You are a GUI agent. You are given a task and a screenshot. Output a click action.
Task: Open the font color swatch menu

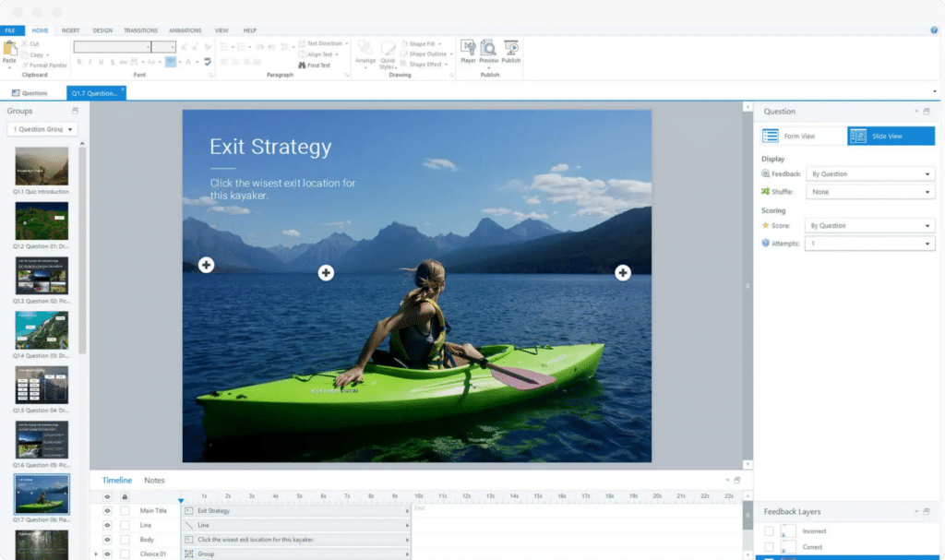tap(196, 61)
